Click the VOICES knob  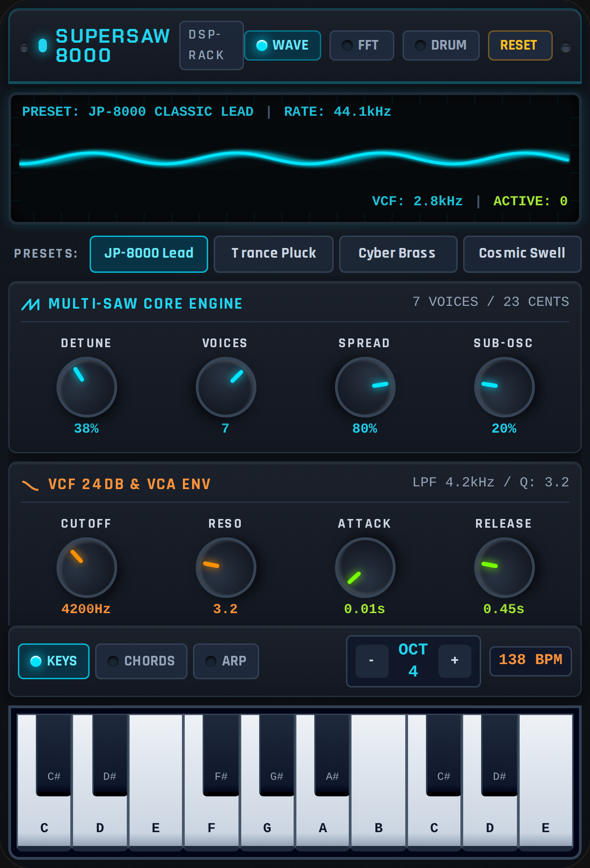point(226,387)
